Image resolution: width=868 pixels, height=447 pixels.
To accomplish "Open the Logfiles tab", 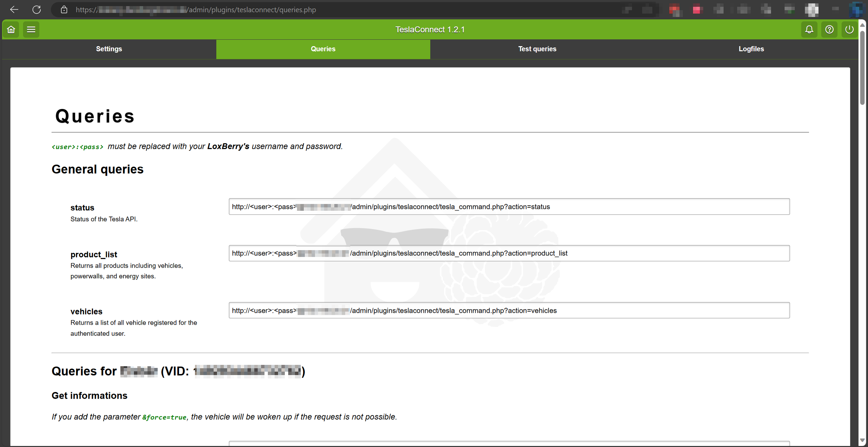I will point(751,49).
